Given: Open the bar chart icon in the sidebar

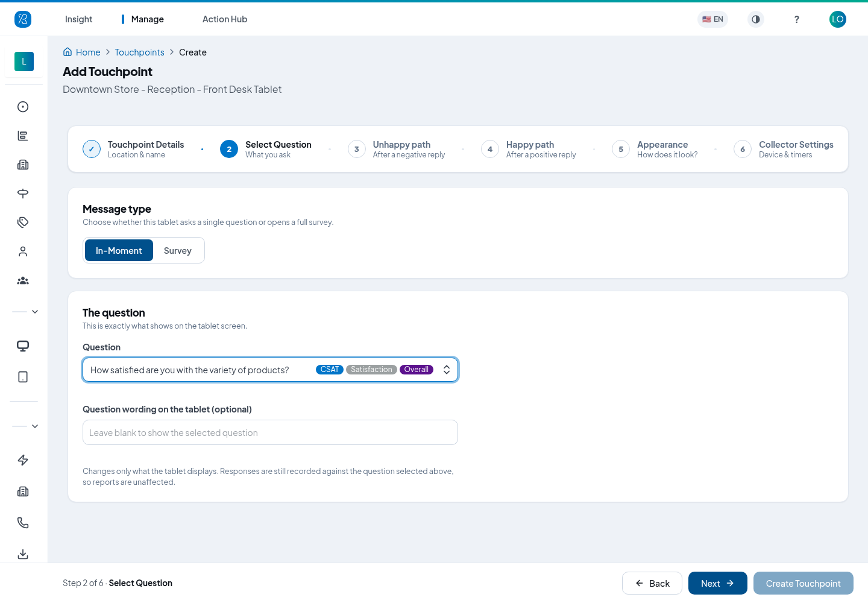Looking at the screenshot, I should click(x=23, y=136).
